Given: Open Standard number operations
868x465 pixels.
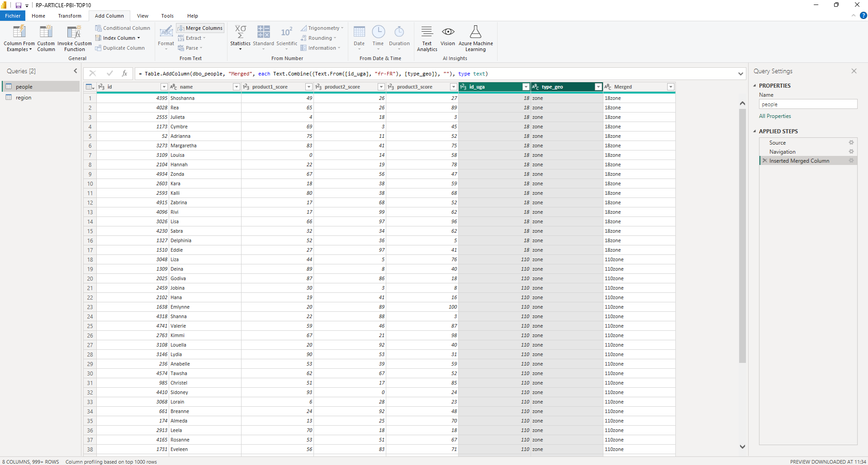Looking at the screenshot, I should (x=263, y=37).
